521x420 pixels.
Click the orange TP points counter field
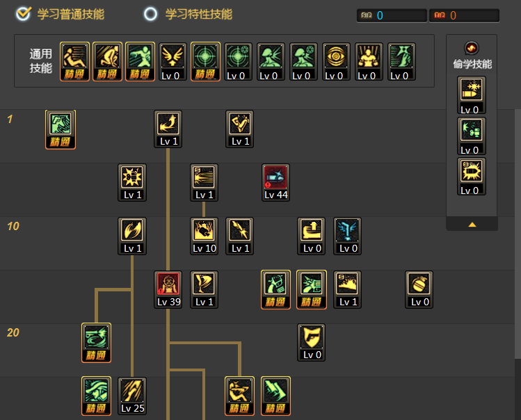click(x=464, y=15)
